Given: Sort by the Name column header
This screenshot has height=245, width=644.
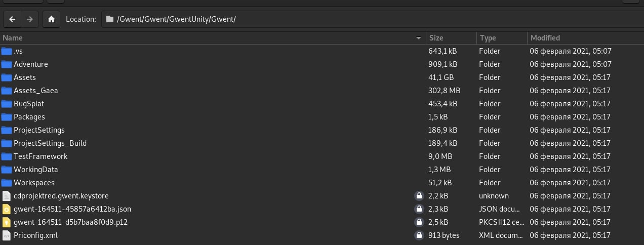Looking at the screenshot, I should click(x=213, y=38).
